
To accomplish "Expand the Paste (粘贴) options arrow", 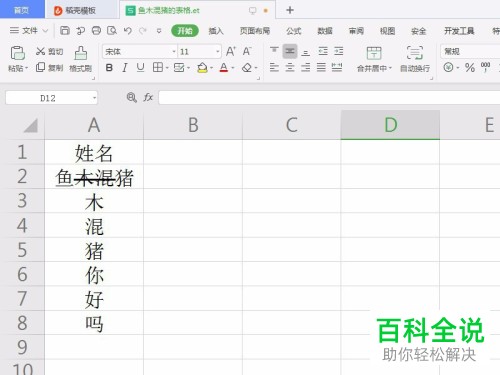I will point(26,68).
